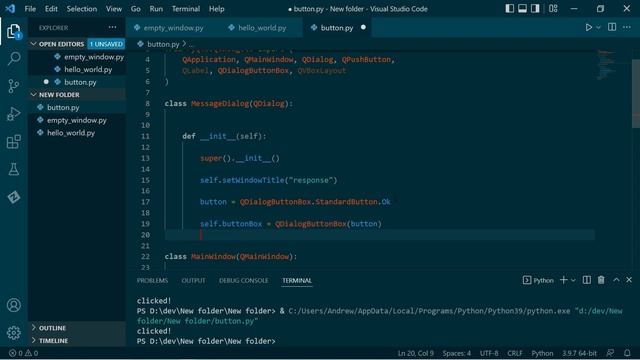The width and height of the screenshot is (640, 360).
Task: Change encoding via UTF-8 status item
Action: click(489, 353)
